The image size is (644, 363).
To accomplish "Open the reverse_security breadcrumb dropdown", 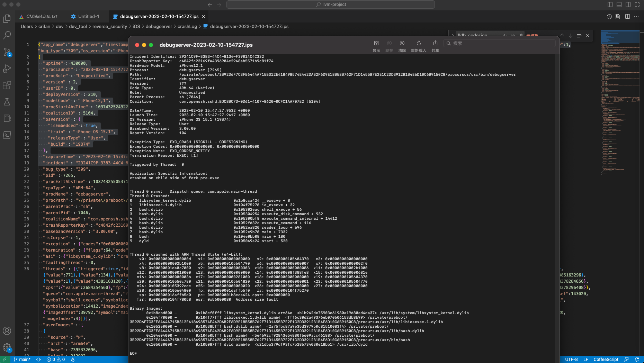I will pos(110,26).
